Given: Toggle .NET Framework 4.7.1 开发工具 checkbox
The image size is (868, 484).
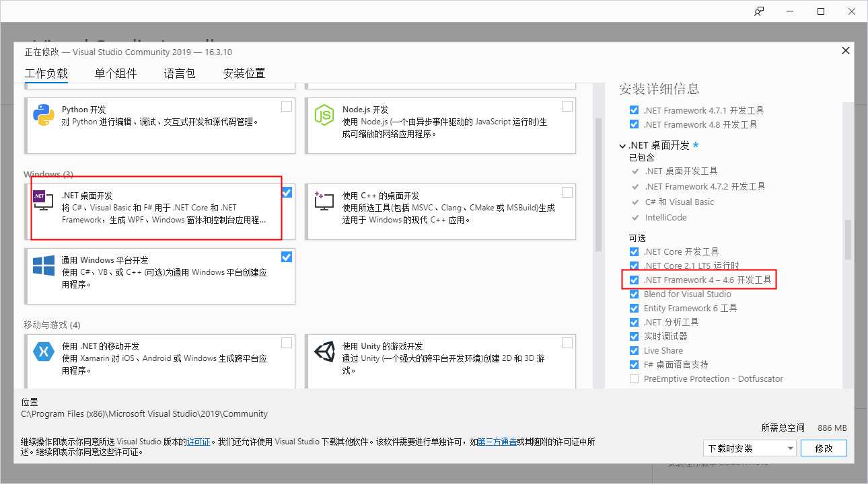Looking at the screenshot, I should [x=634, y=110].
